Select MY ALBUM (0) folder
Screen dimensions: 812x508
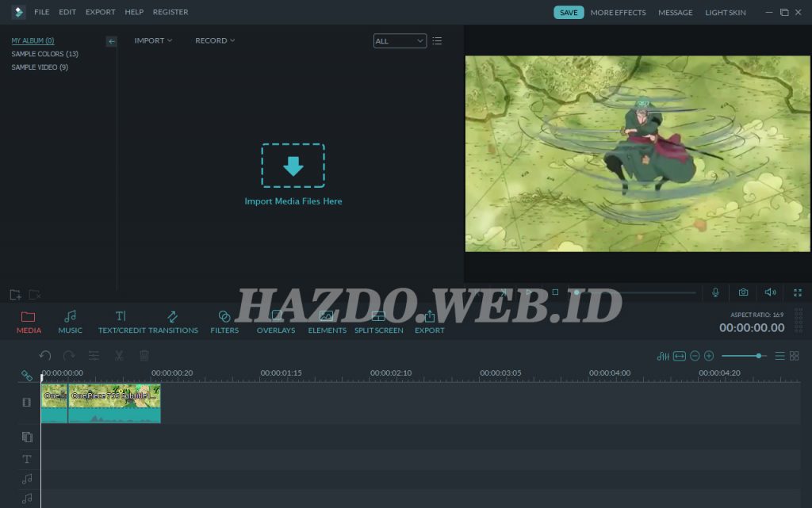(33, 40)
